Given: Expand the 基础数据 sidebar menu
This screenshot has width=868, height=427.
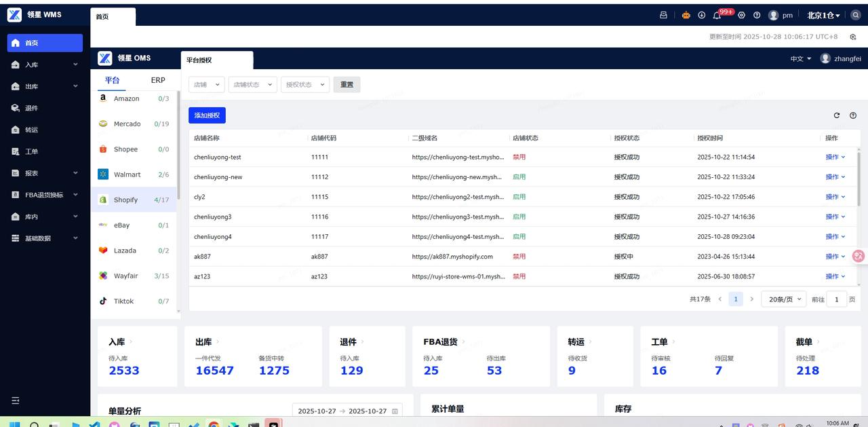Looking at the screenshot, I should [45, 238].
